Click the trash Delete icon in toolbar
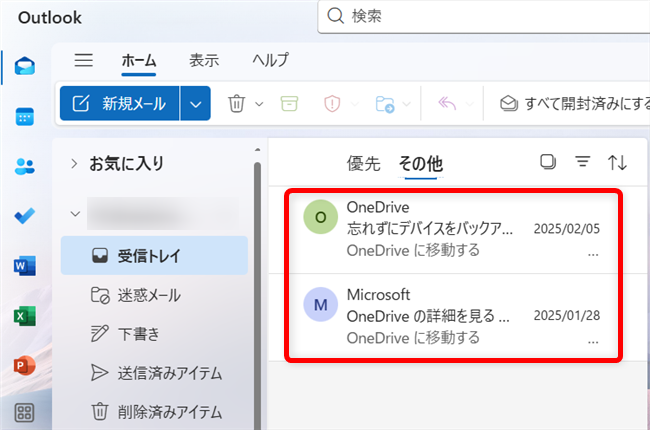650x430 pixels. 237,103
